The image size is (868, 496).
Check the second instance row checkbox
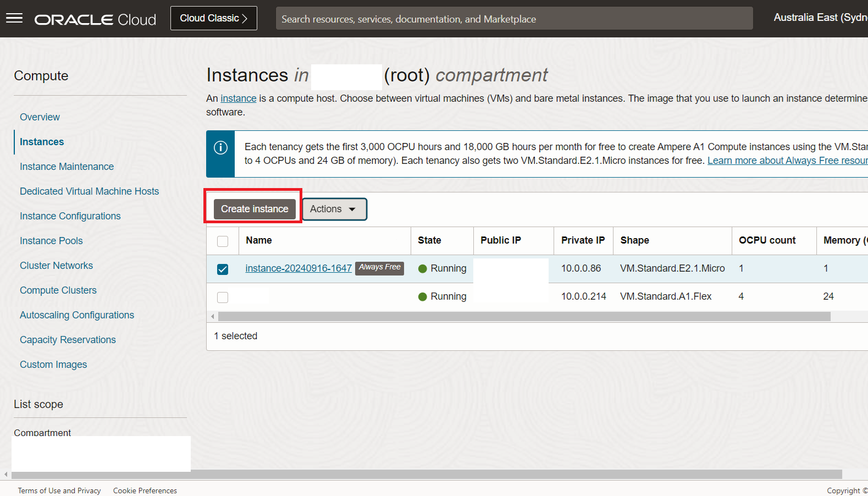[222, 297]
